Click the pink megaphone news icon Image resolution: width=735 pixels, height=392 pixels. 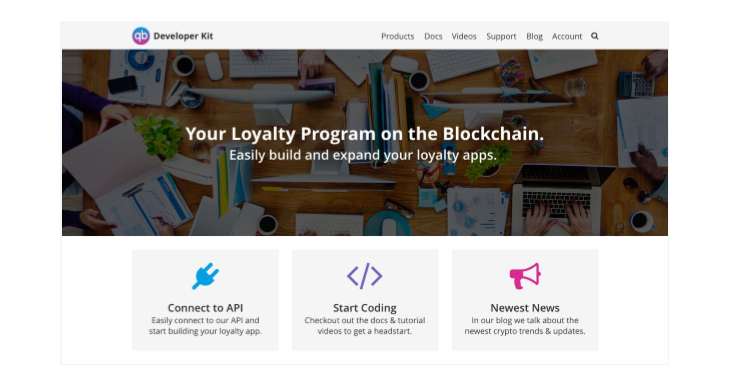point(525,276)
